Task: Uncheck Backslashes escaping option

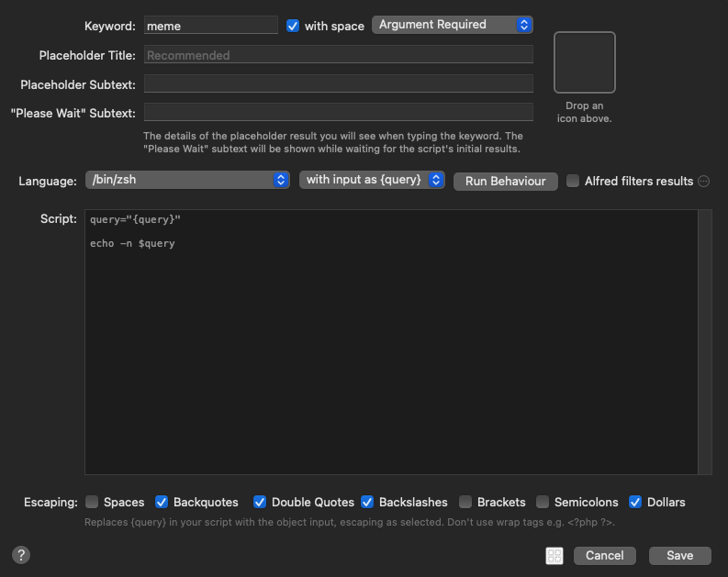Action: click(367, 502)
